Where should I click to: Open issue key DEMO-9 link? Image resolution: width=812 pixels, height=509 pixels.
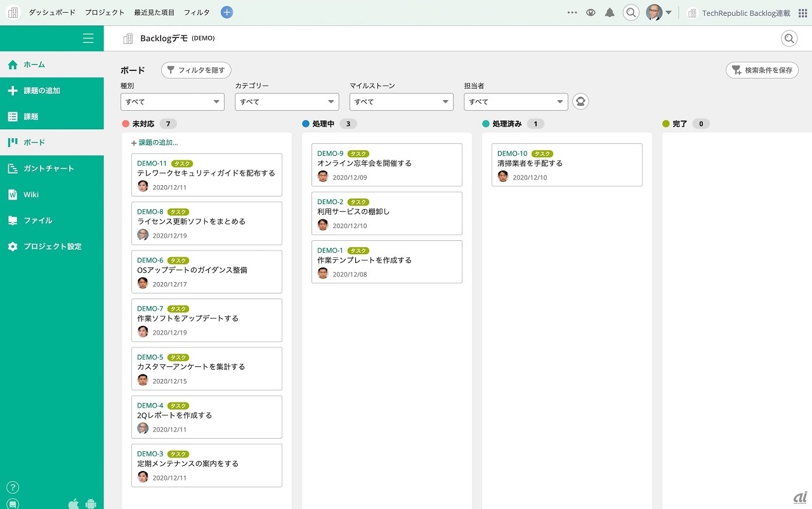coord(331,153)
